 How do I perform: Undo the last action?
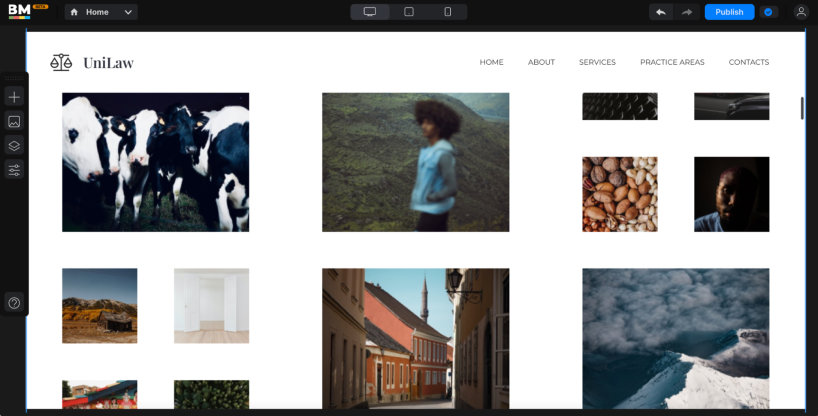[x=661, y=12]
